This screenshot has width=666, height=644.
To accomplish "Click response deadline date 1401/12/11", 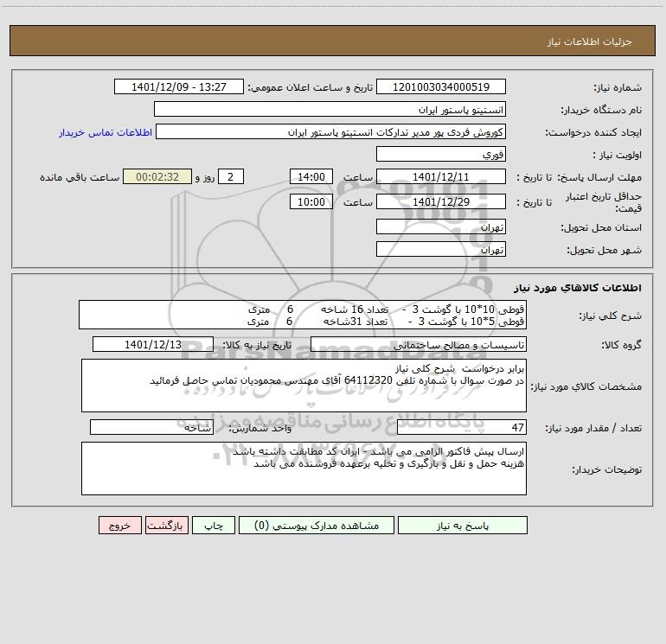I will coord(441,176).
